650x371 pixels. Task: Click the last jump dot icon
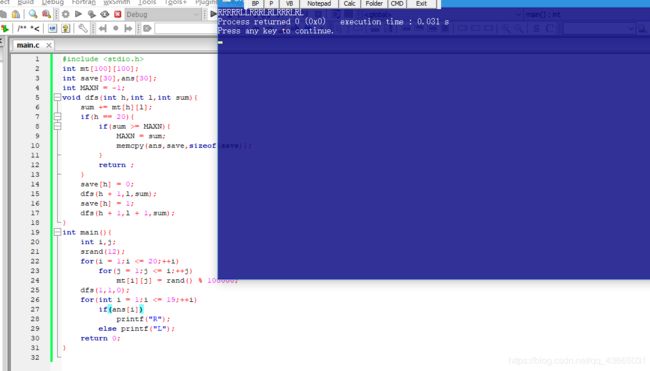tap(116, 28)
